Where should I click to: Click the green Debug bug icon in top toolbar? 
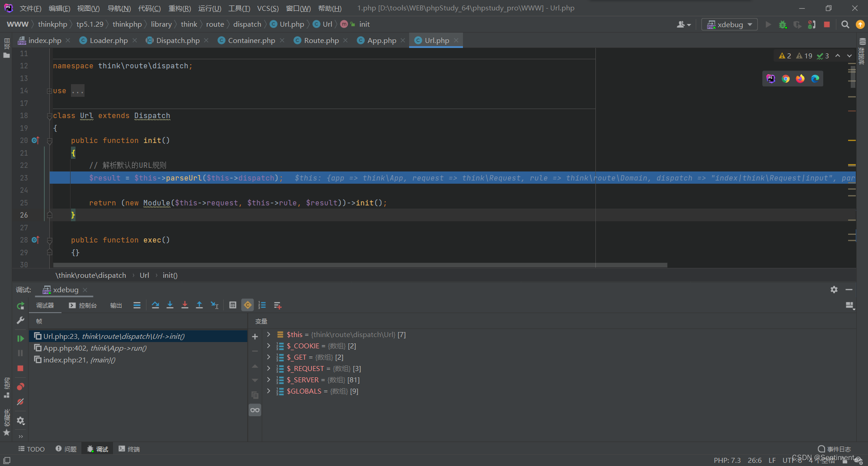click(783, 24)
